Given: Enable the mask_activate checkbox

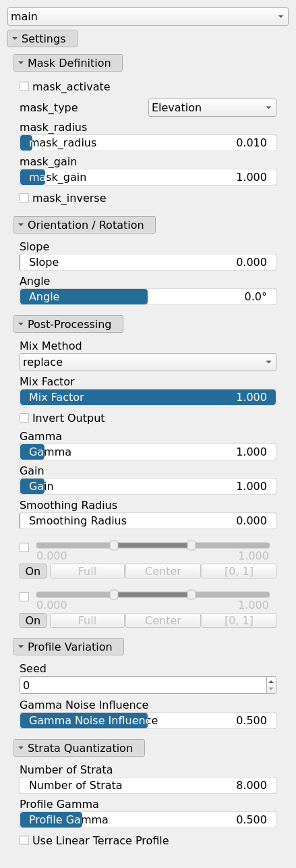Looking at the screenshot, I should tap(24, 86).
